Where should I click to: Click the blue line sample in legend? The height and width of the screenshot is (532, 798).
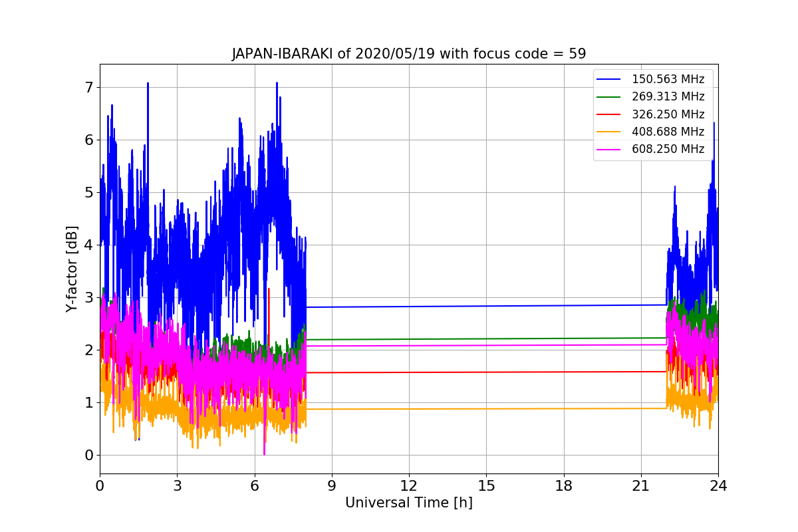click(609, 80)
